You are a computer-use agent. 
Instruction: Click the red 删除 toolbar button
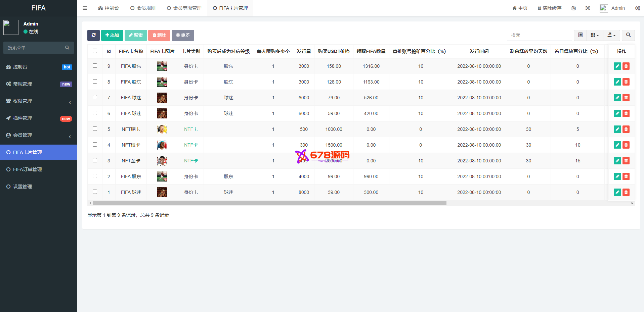pos(159,35)
